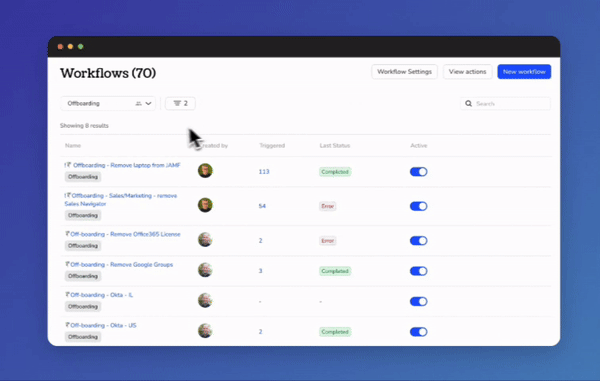Toggle active switch for Okta - US

418,332
